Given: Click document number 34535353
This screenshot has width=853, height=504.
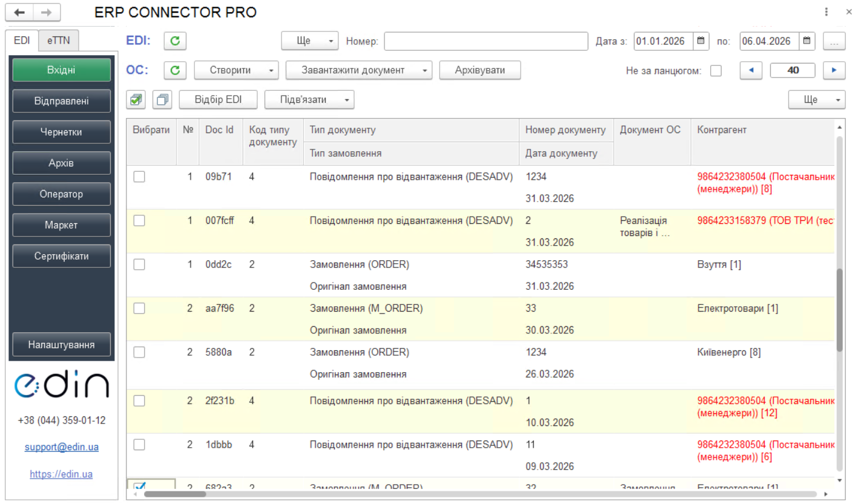Looking at the screenshot, I should pos(547,264).
